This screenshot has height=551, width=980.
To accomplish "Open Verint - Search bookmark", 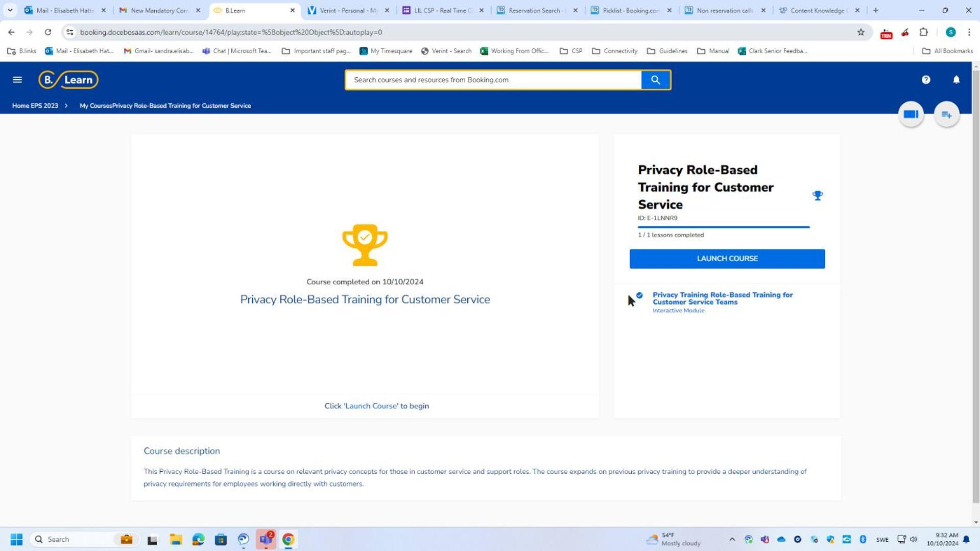I will coord(446,51).
